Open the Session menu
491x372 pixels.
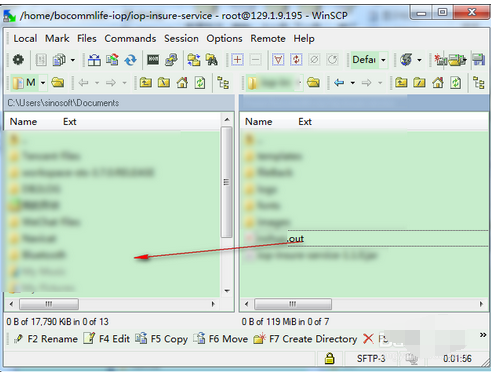pos(181,39)
